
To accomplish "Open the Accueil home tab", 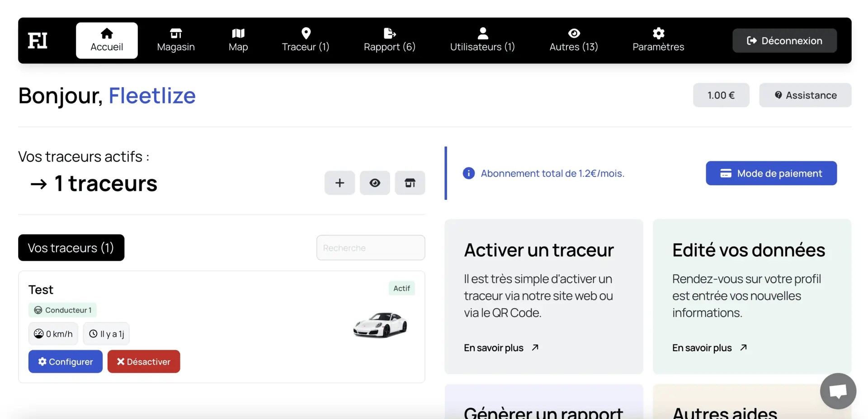I will [107, 40].
